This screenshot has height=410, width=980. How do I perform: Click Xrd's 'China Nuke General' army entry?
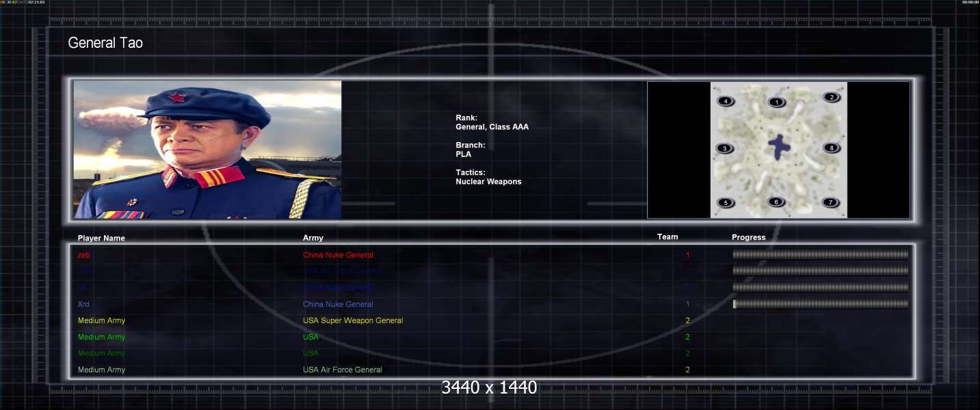(338, 304)
